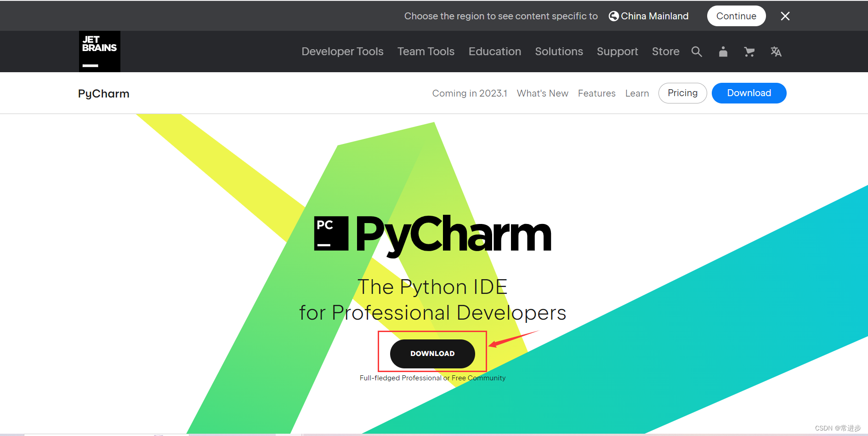Screen dimensions: 868x436
Task: Click the PC PyCharm logo square
Action: (x=331, y=234)
